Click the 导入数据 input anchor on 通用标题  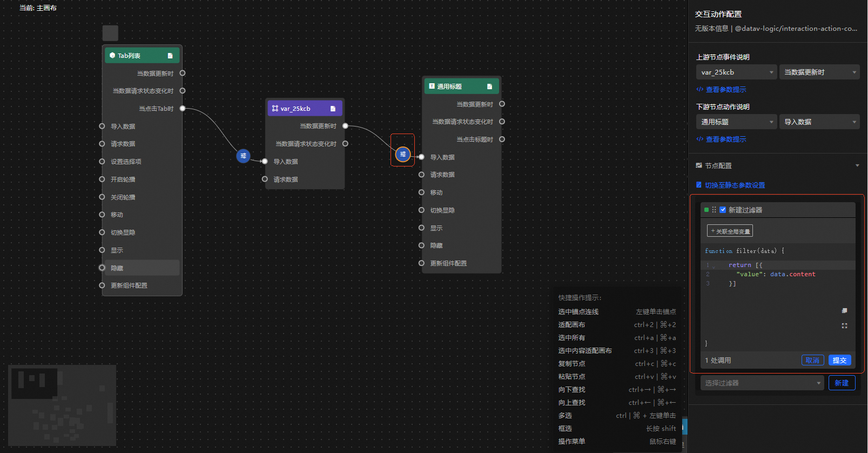click(421, 157)
